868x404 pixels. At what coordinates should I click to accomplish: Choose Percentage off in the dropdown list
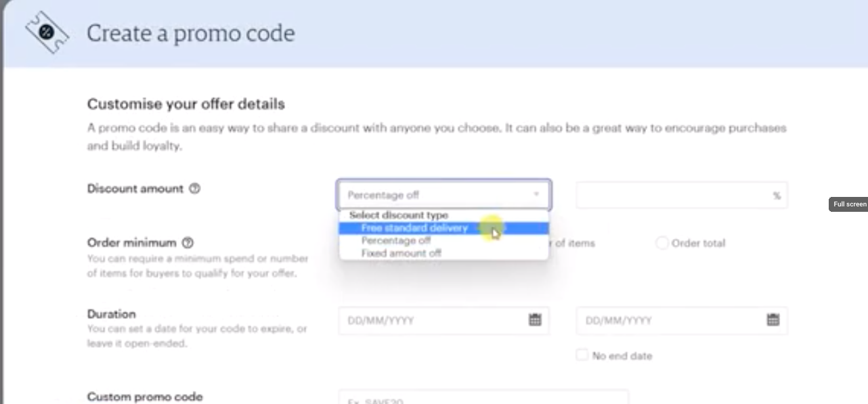pyautogui.click(x=396, y=240)
